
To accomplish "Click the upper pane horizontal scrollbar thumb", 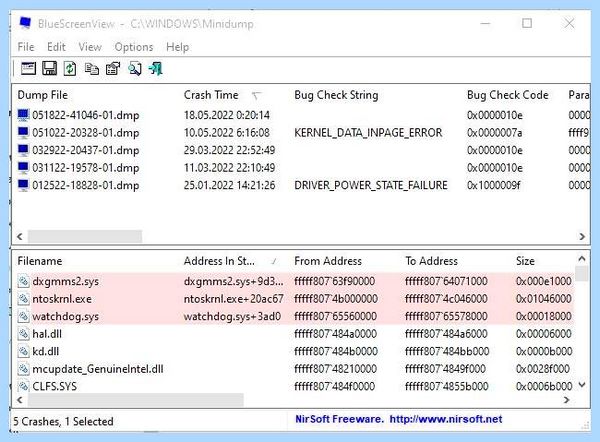I will pos(85,236).
